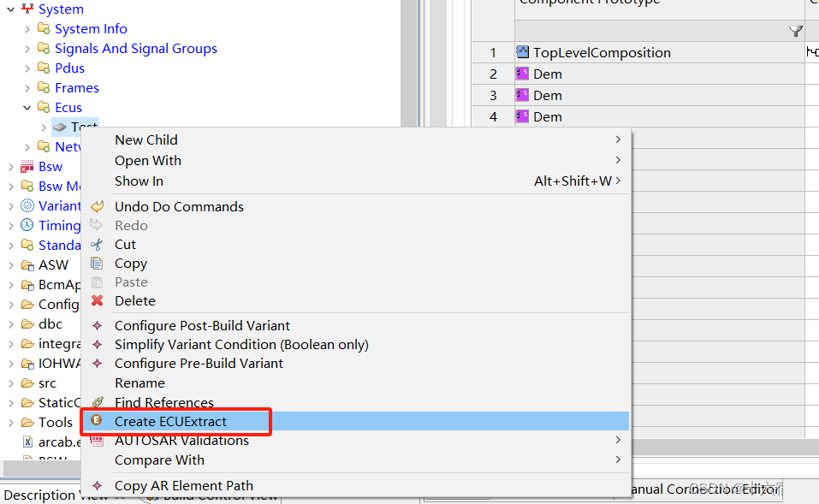This screenshot has width=819, height=504.
Task: Click the AUTOSAR Validations icon
Action: [98, 441]
